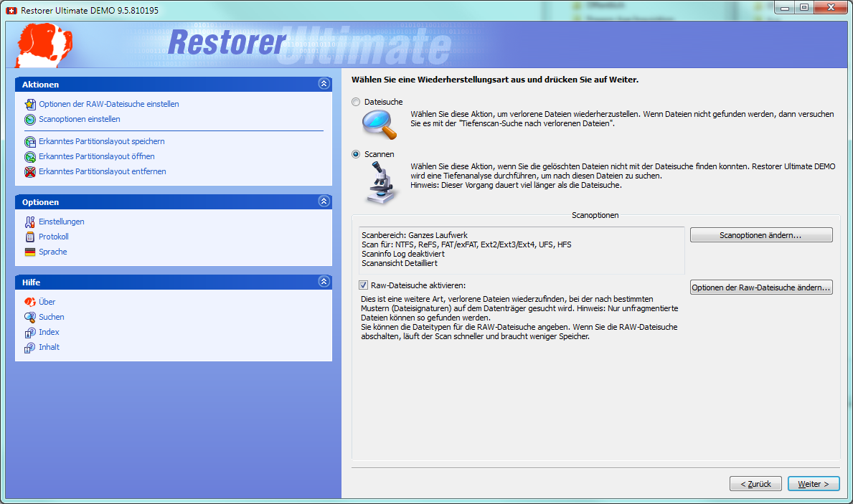Open the Einstellungen link

click(62, 222)
